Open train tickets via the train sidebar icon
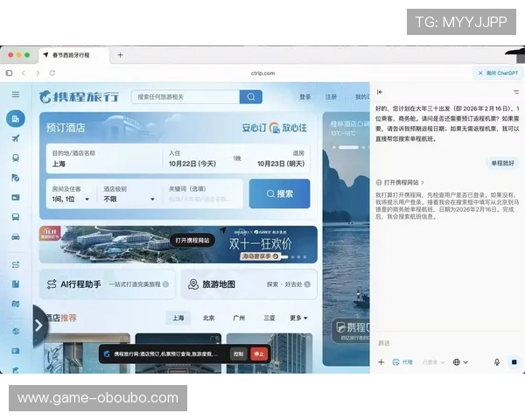Screen dimensions: 525x420 [x=16, y=158]
